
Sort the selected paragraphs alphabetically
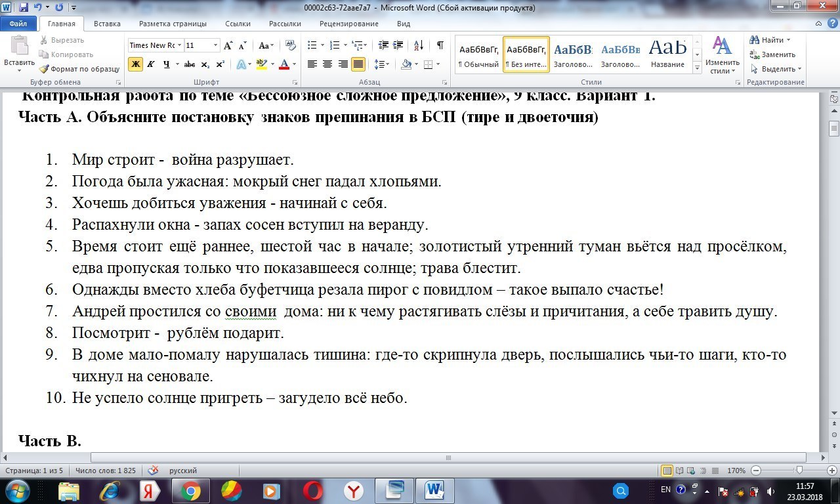click(419, 45)
